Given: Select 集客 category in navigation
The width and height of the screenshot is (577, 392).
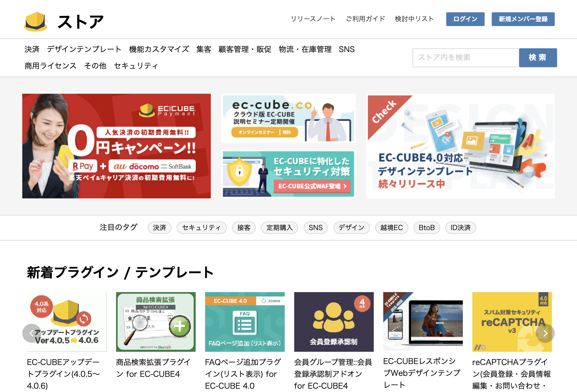Looking at the screenshot, I should (x=204, y=49).
